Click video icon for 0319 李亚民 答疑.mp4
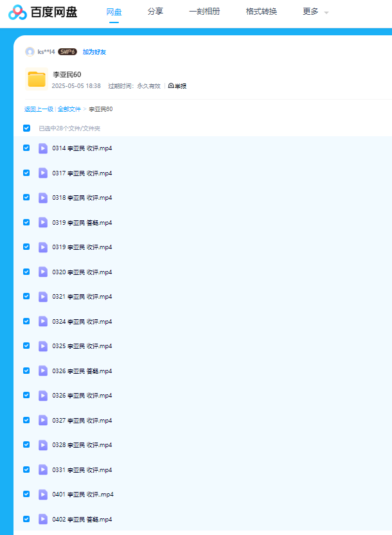This screenshot has width=392, height=535. tap(43, 222)
